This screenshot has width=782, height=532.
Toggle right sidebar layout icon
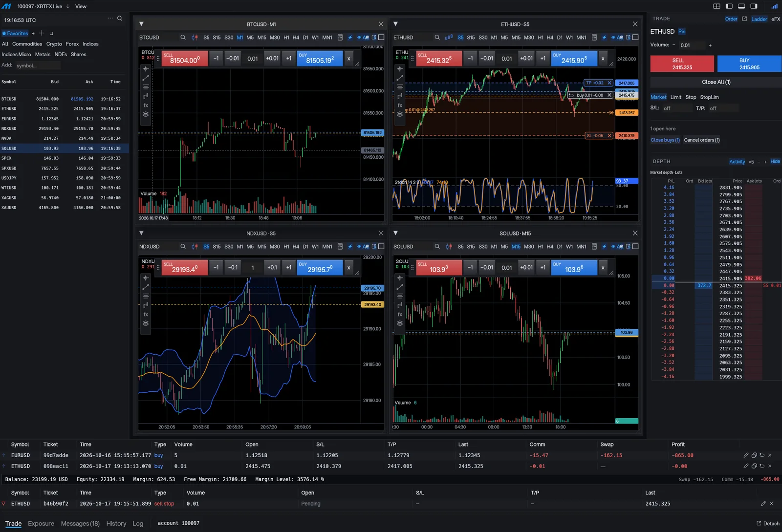pos(754,6)
